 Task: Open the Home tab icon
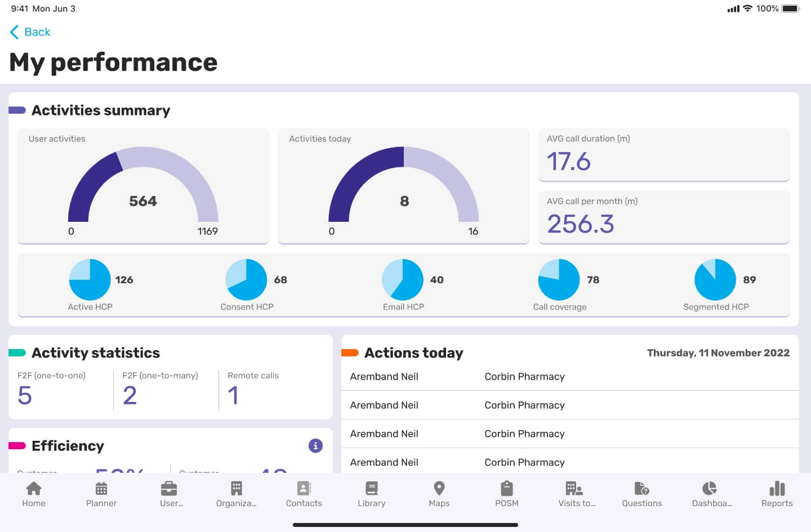tap(34, 488)
